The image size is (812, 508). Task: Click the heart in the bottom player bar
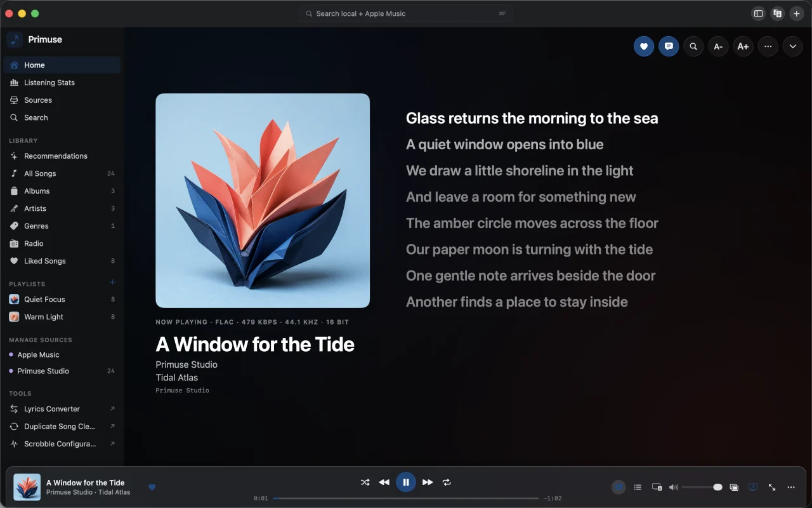click(x=152, y=487)
